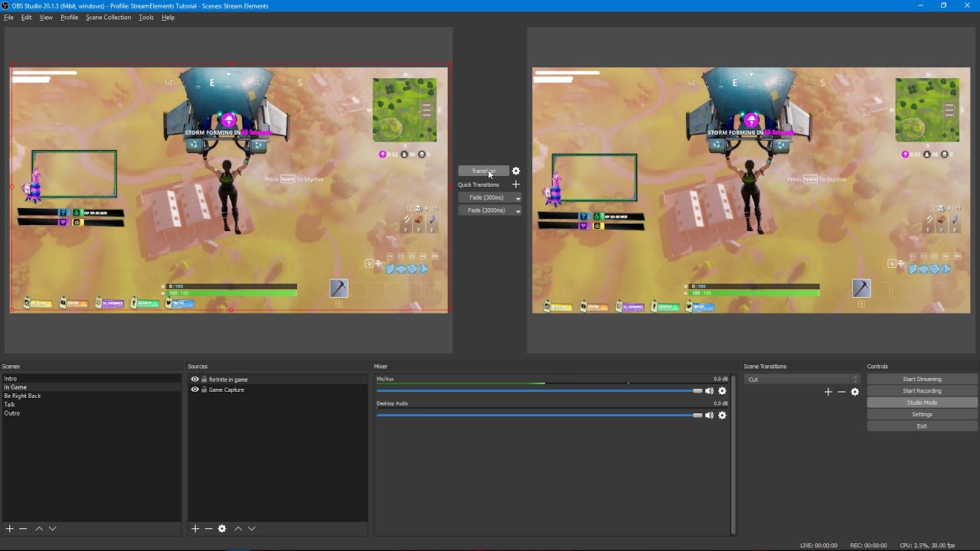
Task: Remove the scene transition with the minus icon
Action: click(x=841, y=392)
